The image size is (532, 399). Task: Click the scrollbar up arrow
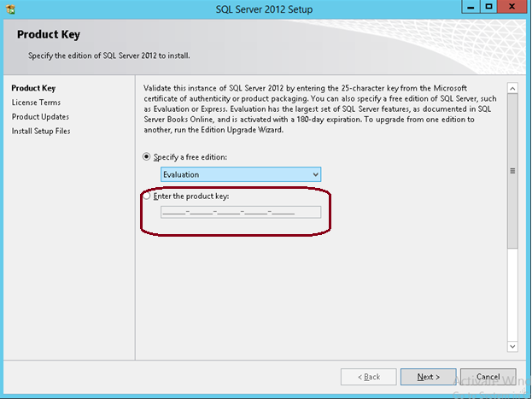click(512, 89)
